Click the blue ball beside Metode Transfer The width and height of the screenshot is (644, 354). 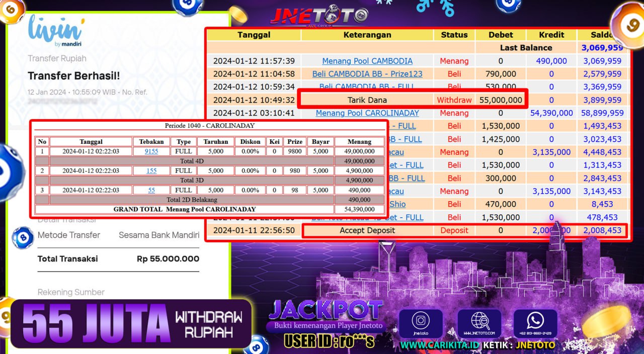[22, 237]
